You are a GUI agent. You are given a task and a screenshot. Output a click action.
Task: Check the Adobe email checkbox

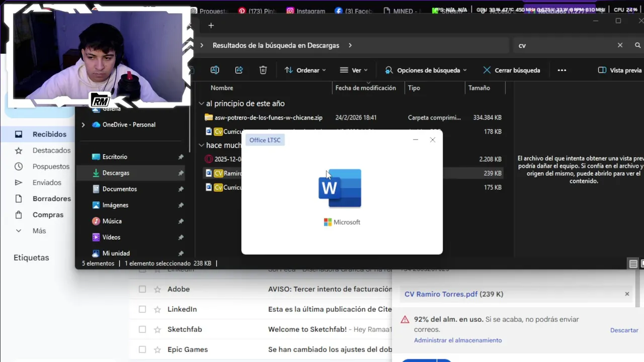coord(142,289)
